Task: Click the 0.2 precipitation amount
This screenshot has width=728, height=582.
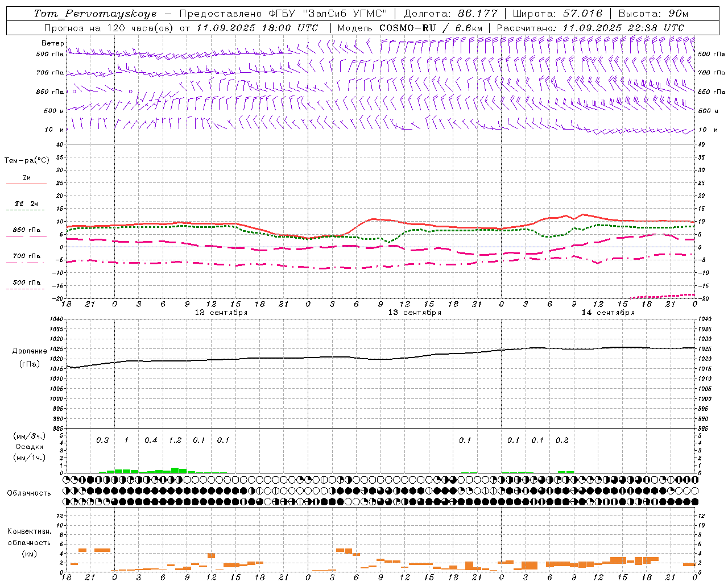Action: 562,440
